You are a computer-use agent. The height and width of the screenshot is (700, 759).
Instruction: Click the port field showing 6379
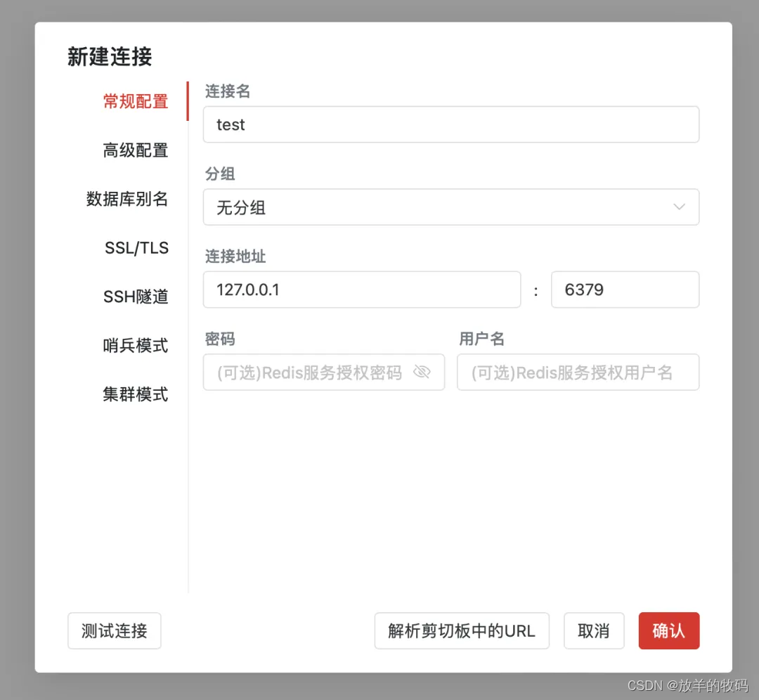(x=625, y=290)
